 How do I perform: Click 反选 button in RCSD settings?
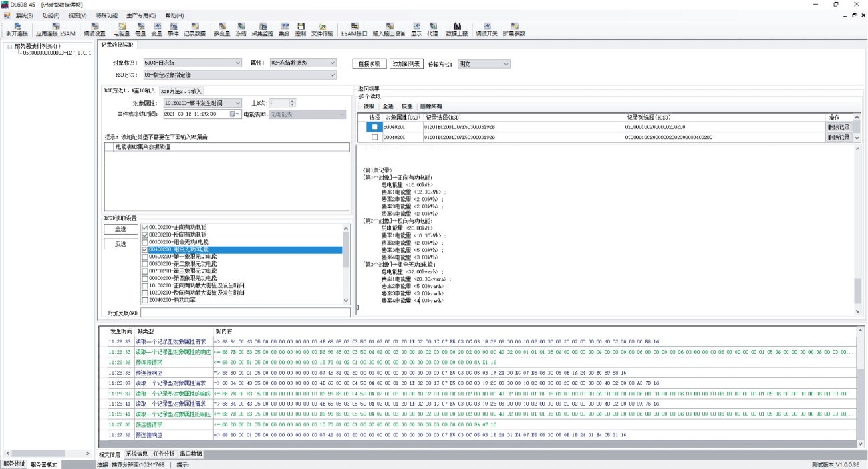120,243
